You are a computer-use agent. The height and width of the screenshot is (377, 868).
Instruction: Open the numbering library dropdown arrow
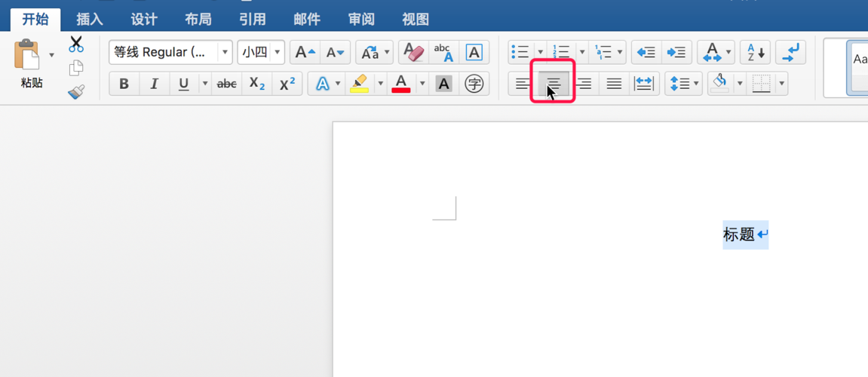pyautogui.click(x=581, y=53)
